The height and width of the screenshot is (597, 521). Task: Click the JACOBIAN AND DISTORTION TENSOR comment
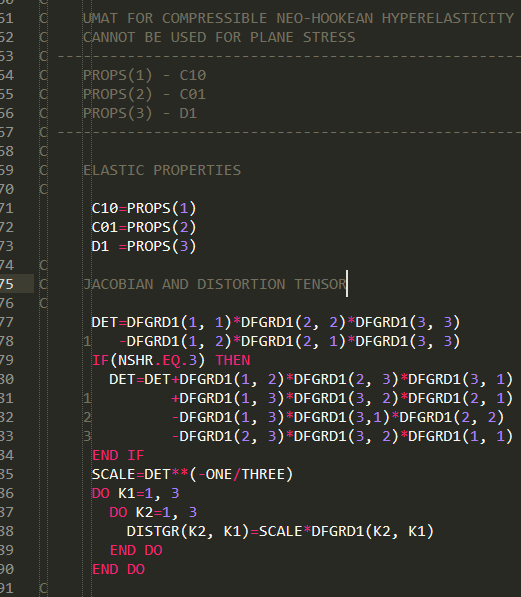coord(215,284)
